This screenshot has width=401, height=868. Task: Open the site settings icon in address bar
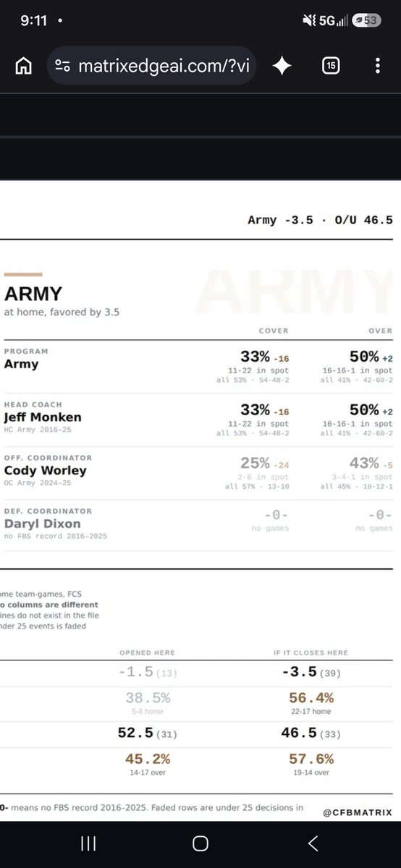[x=63, y=67]
